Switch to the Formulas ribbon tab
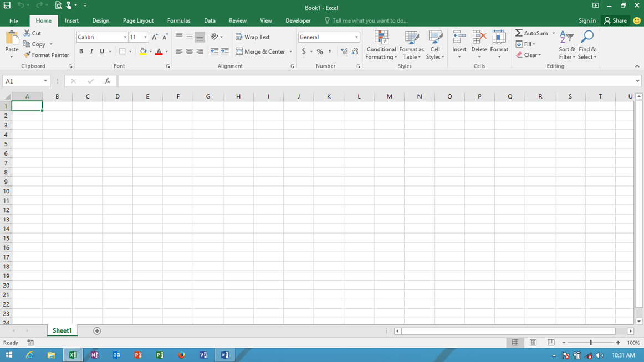The height and width of the screenshot is (362, 644). point(178,20)
